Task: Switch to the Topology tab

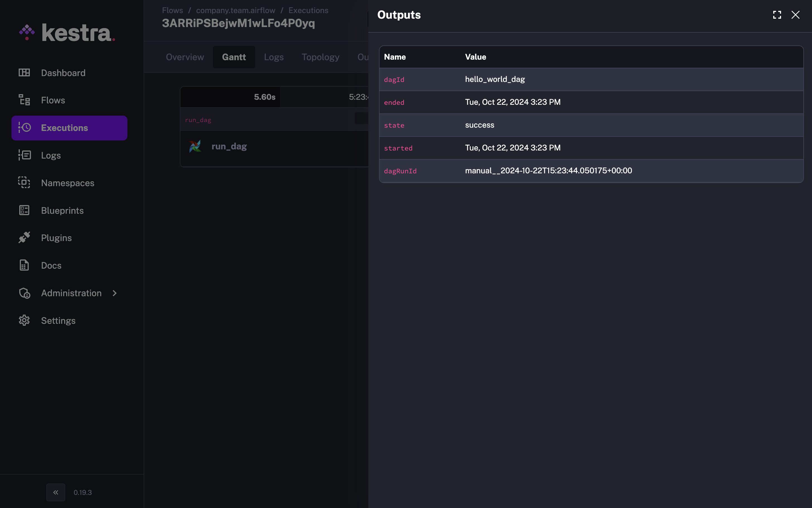Action: tap(320, 57)
